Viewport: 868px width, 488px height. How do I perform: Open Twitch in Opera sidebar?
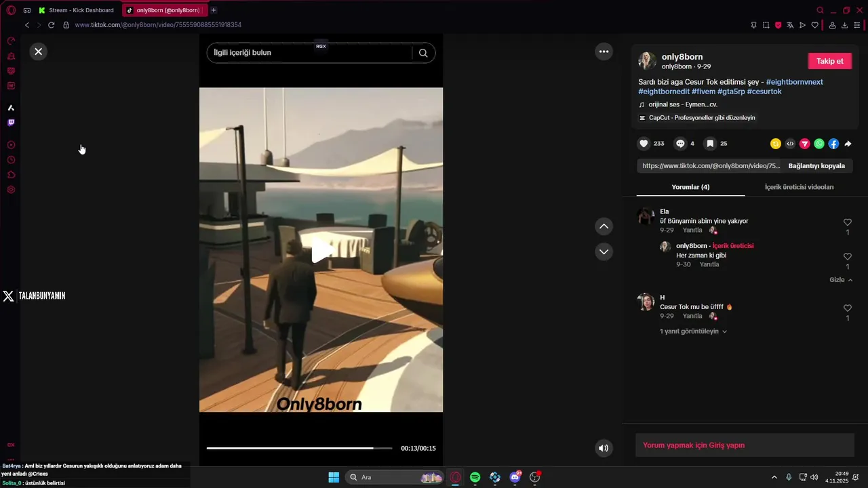11,123
